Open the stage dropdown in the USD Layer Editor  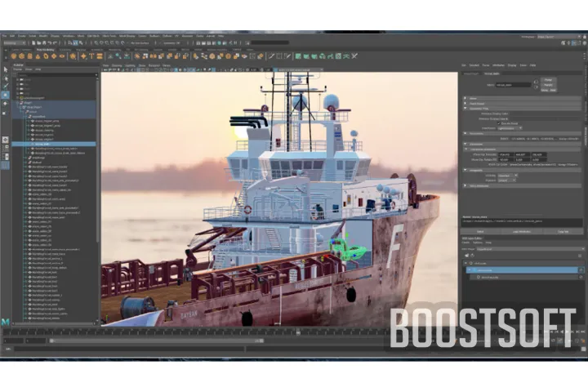click(530, 249)
